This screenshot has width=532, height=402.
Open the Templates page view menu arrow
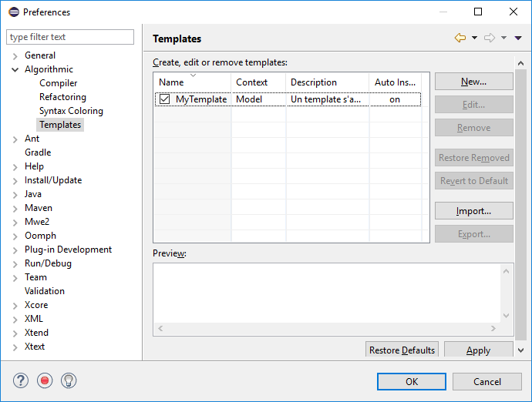(518, 38)
